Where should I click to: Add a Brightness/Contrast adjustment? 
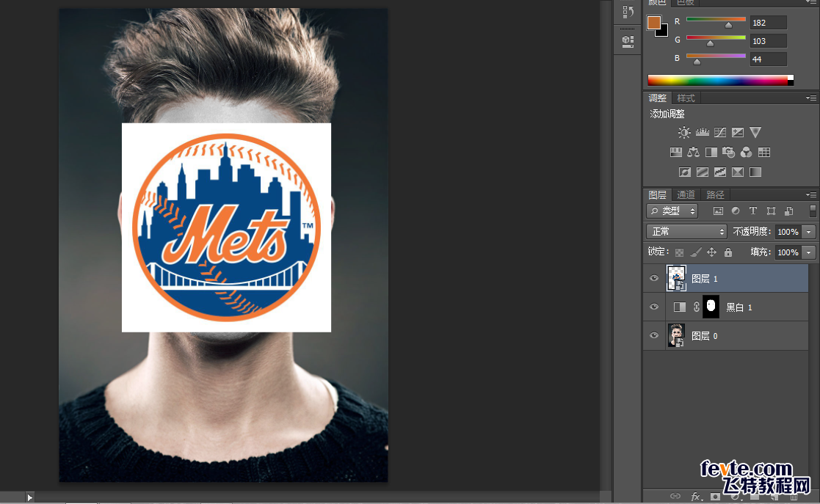coord(684,132)
